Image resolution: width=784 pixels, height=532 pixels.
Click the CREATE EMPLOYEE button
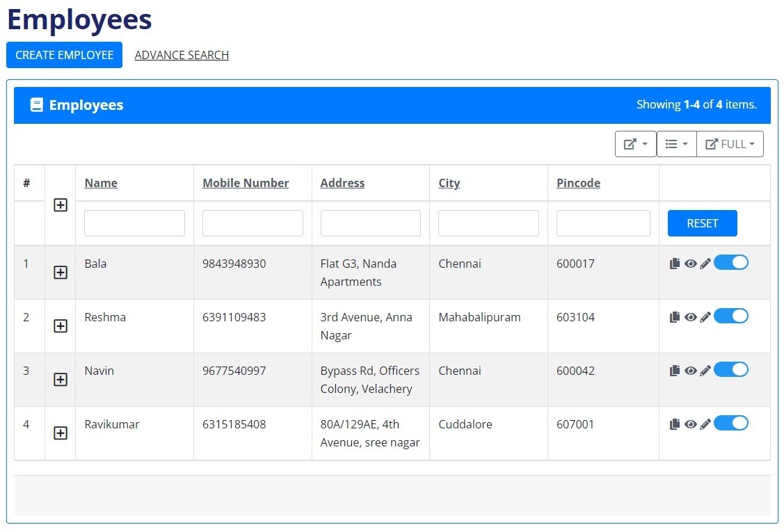click(x=64, y=55)
